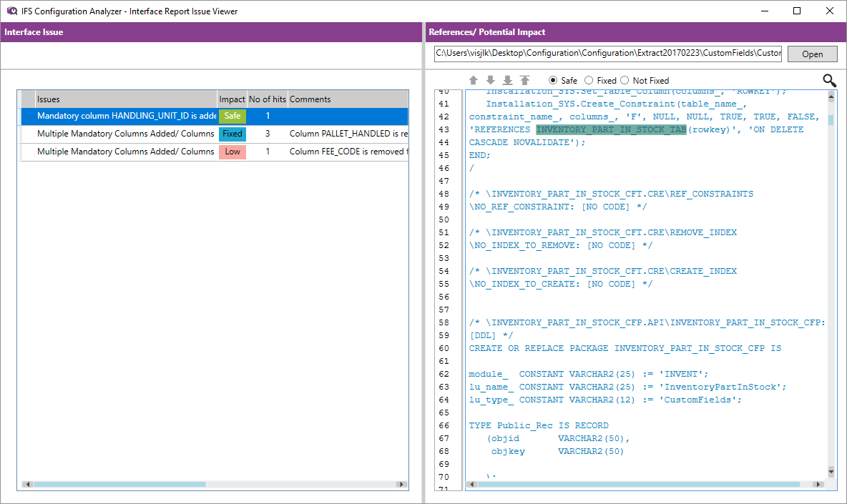Image resolution: width=847 pixels, height=504 pixels.
Task: Click the No of hits column header
Action: pyautogui.click(x=267, y=99)
